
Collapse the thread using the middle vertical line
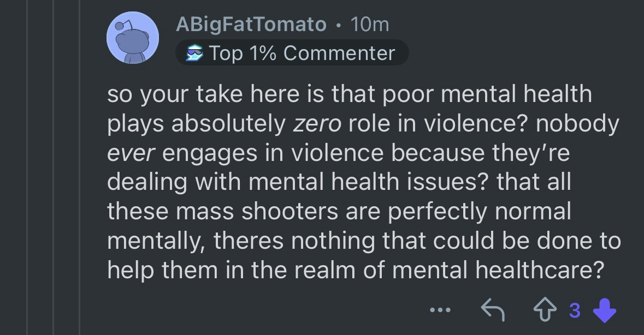click(x=54, y=164)
